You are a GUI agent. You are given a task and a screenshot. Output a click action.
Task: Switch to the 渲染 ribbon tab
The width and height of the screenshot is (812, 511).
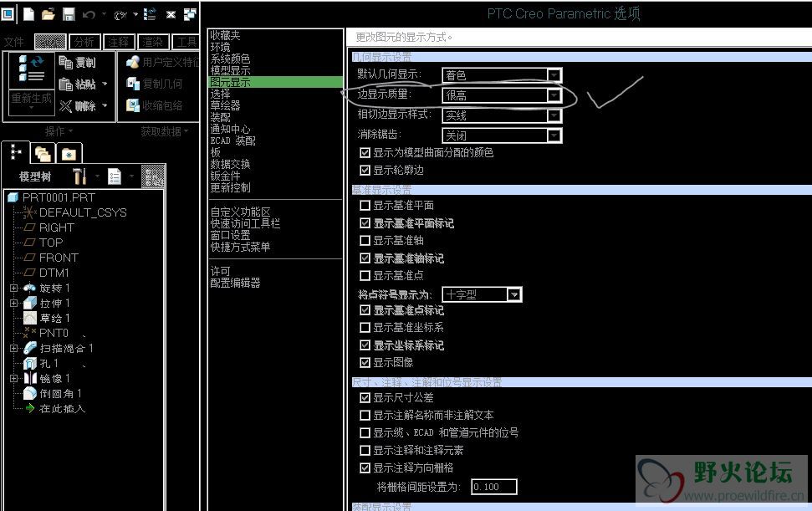[x=153, y=42]
